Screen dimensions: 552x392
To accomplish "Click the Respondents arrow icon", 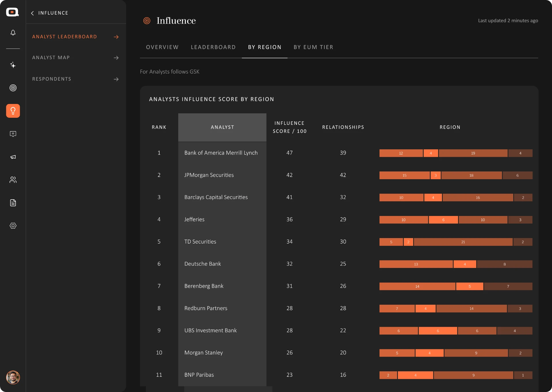I will coord(116,79).
